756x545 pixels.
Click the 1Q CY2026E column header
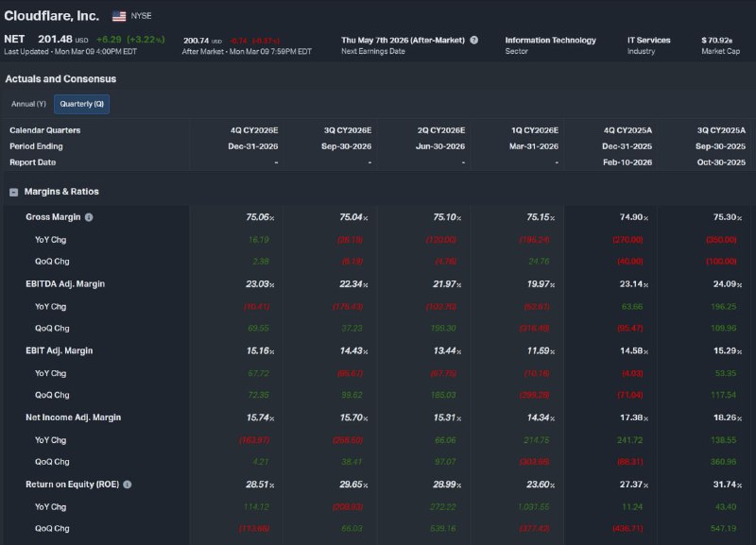(x=535, y=130)
